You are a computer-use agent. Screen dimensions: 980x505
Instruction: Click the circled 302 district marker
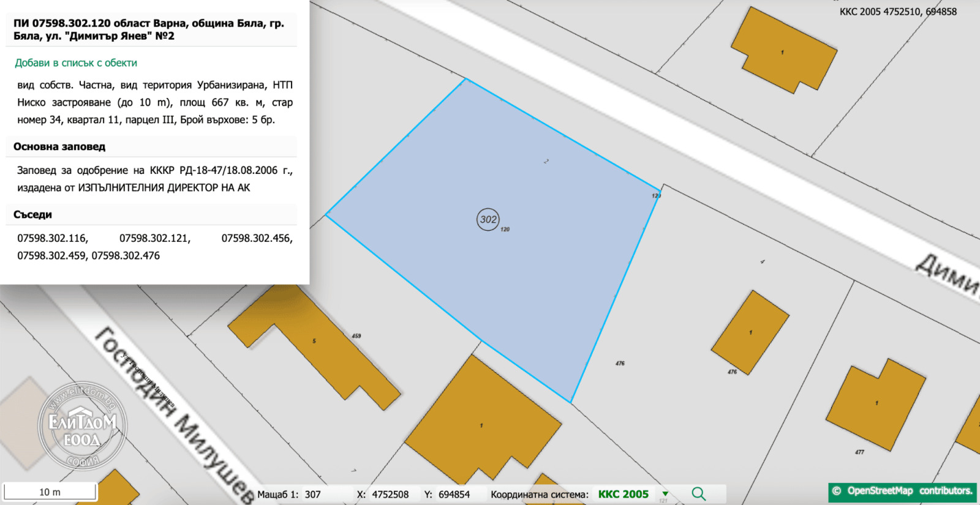[x=488, y=219]
